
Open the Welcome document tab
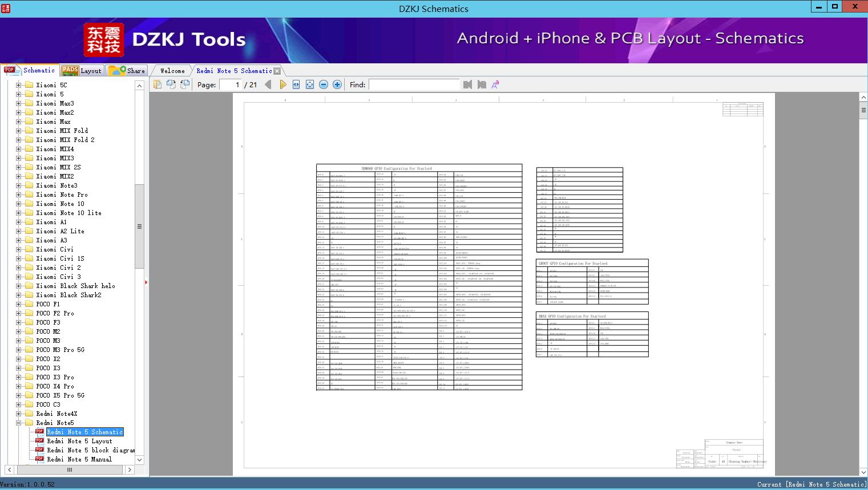pos(172,71)
